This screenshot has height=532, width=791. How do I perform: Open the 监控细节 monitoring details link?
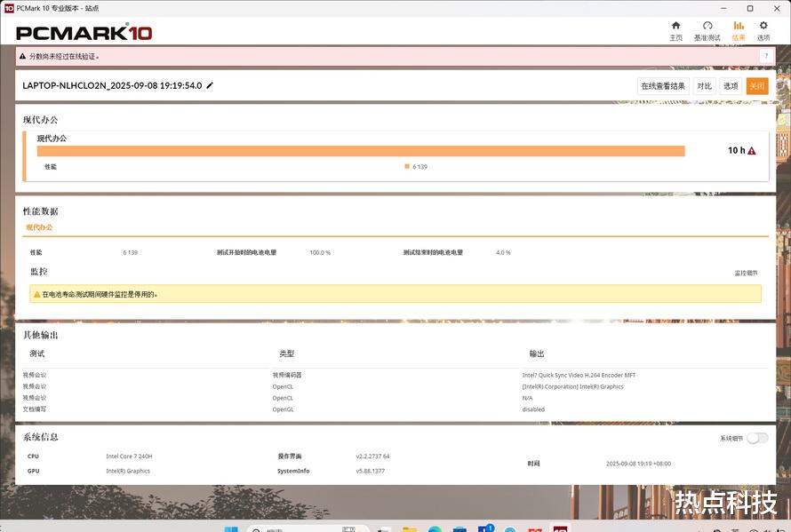click(746, 273)
